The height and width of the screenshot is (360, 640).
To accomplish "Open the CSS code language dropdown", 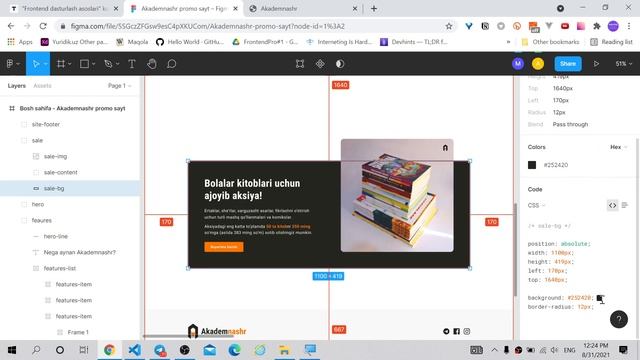I will pyautogui.click(x=536, y=205).
